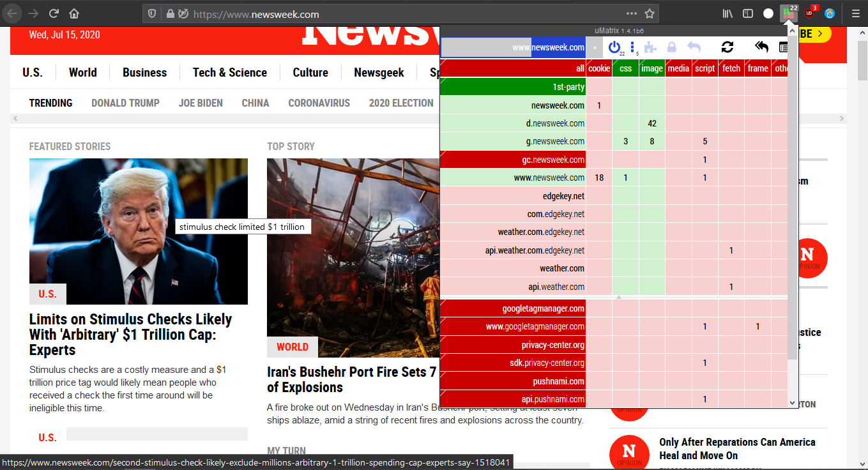The height and width of the screenshot is (470, 868).
Task: Toggle the css column header
Action: point(626,68)
